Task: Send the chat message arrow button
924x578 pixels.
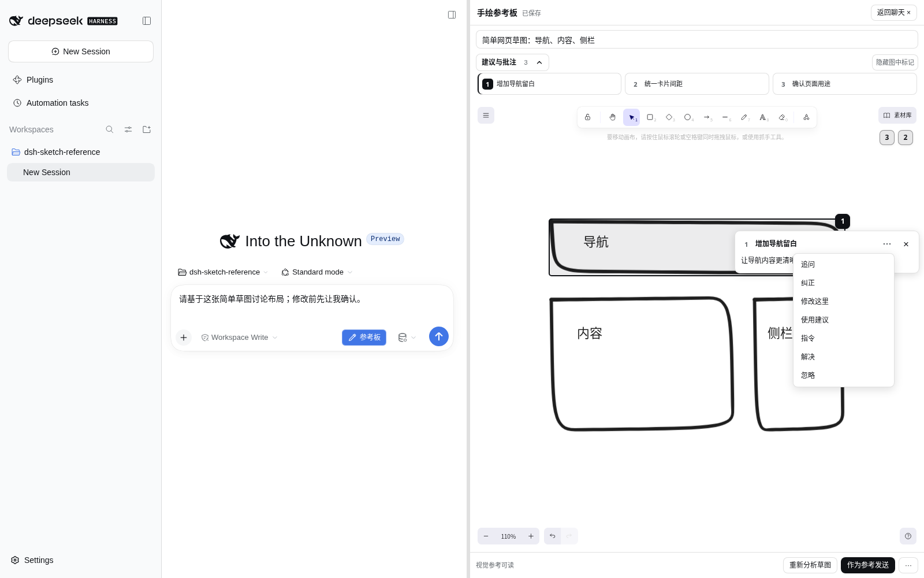Action: (439, 336)
